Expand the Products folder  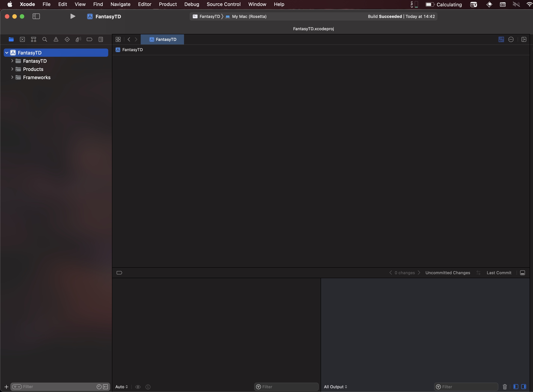(12, 69)
